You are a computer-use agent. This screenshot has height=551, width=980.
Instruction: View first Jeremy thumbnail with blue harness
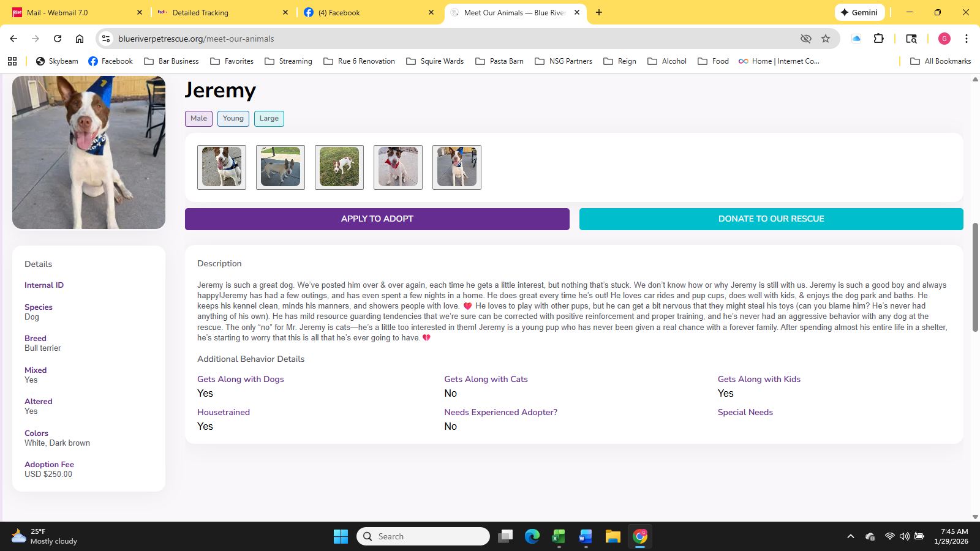tap(222, 167)
